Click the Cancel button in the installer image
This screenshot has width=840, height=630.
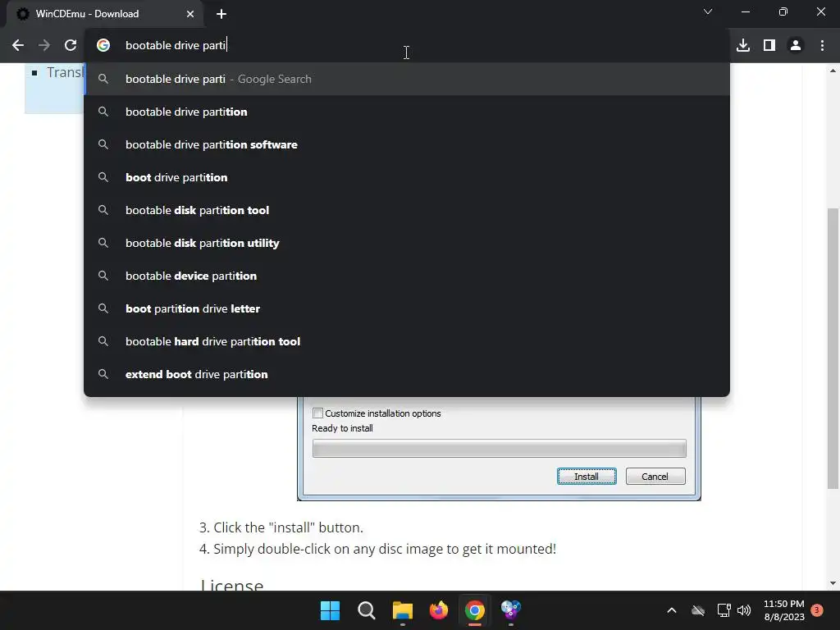coord(655,477)
